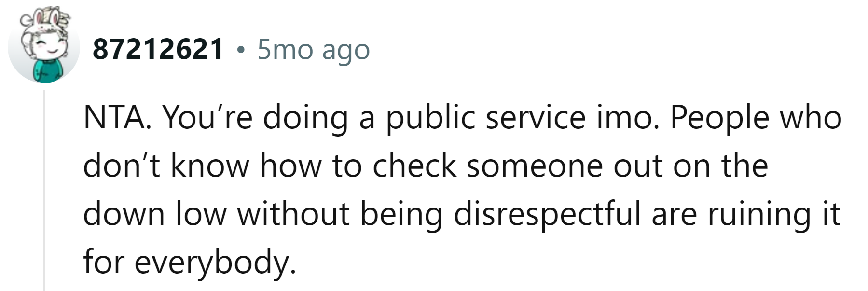Click the word 'You're' in first line
This screenshot has width=868, height=291.
tap(207, 117)
